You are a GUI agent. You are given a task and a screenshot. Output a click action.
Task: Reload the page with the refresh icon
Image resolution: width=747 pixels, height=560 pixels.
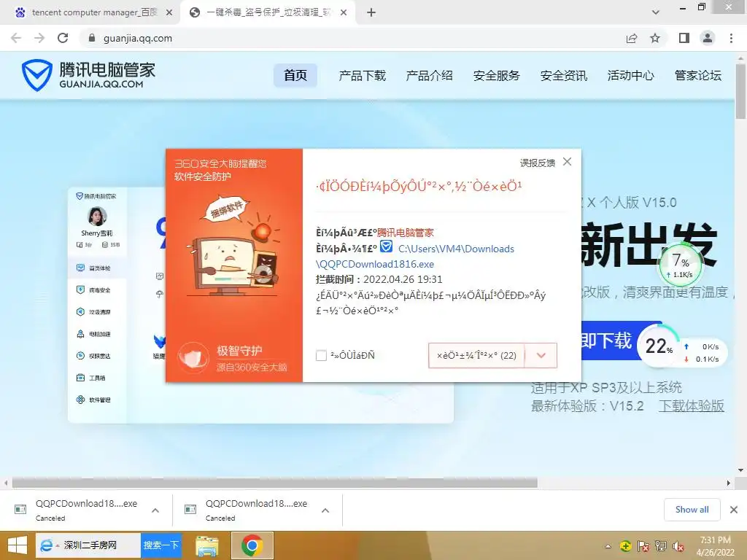[x=63, y=38]
